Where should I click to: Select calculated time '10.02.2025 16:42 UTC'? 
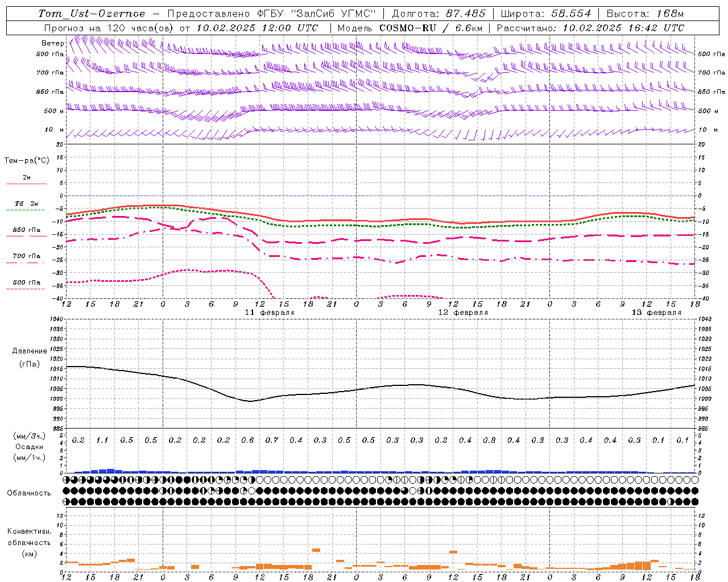pyautogui.click(x=623, y=28)
